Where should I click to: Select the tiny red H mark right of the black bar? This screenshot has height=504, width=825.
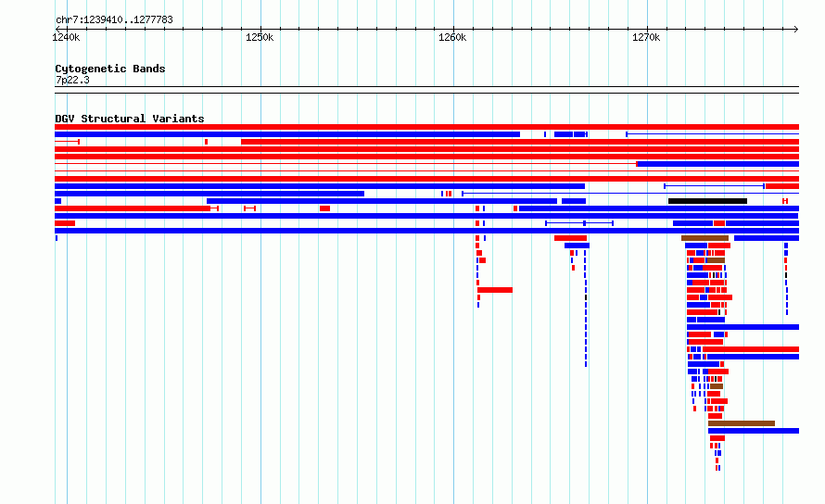785,201
